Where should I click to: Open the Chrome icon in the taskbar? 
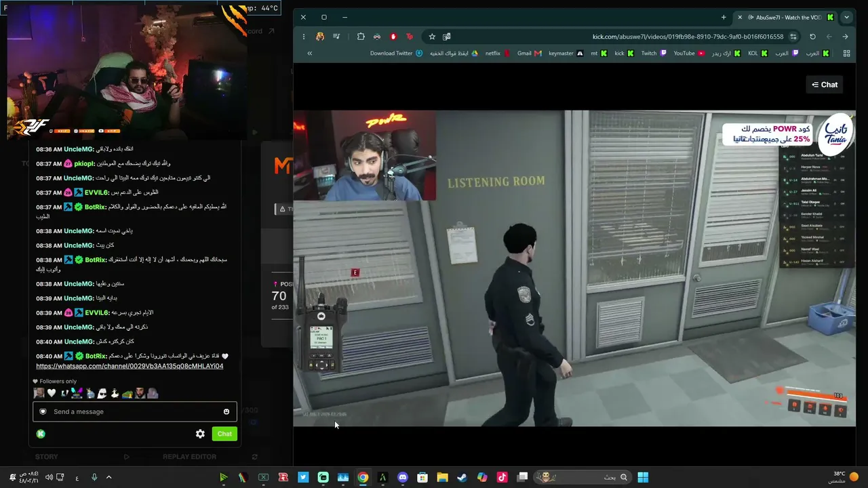363,477
